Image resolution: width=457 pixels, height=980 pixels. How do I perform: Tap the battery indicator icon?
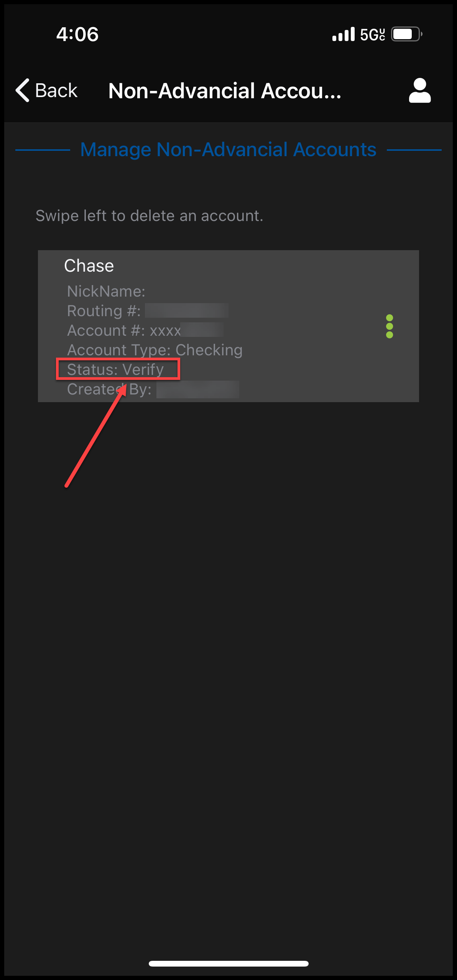[406, 35]
